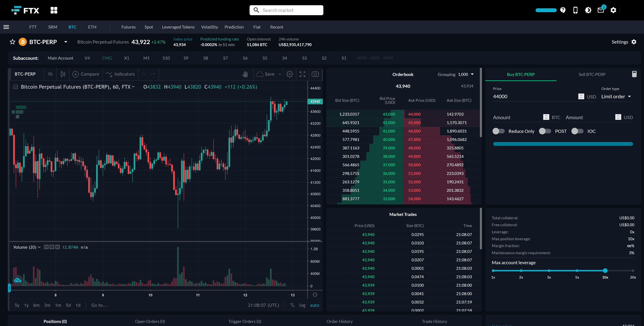
Task: Click the Go to… button
Action: (99, 305)
